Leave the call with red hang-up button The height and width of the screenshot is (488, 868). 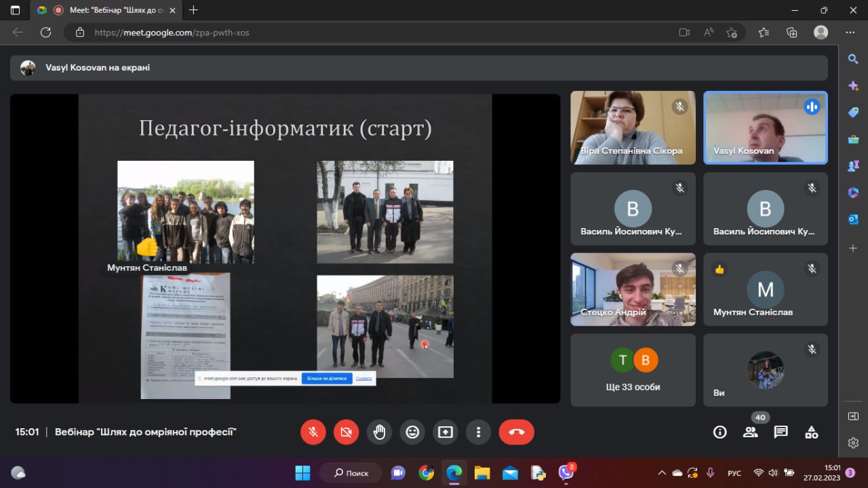click(x=517, y=432)
